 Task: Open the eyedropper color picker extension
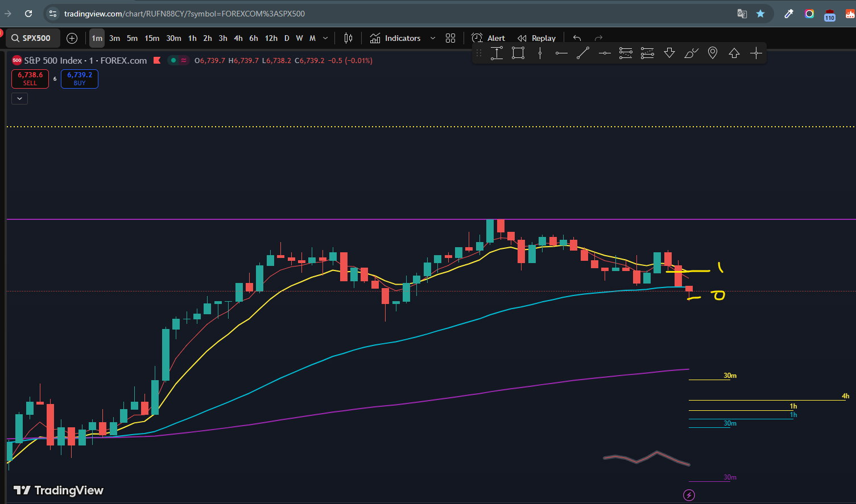point(789,14)
